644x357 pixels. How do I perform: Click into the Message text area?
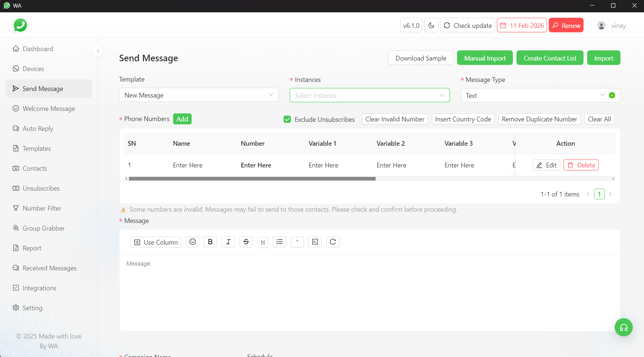click(369, 290)
